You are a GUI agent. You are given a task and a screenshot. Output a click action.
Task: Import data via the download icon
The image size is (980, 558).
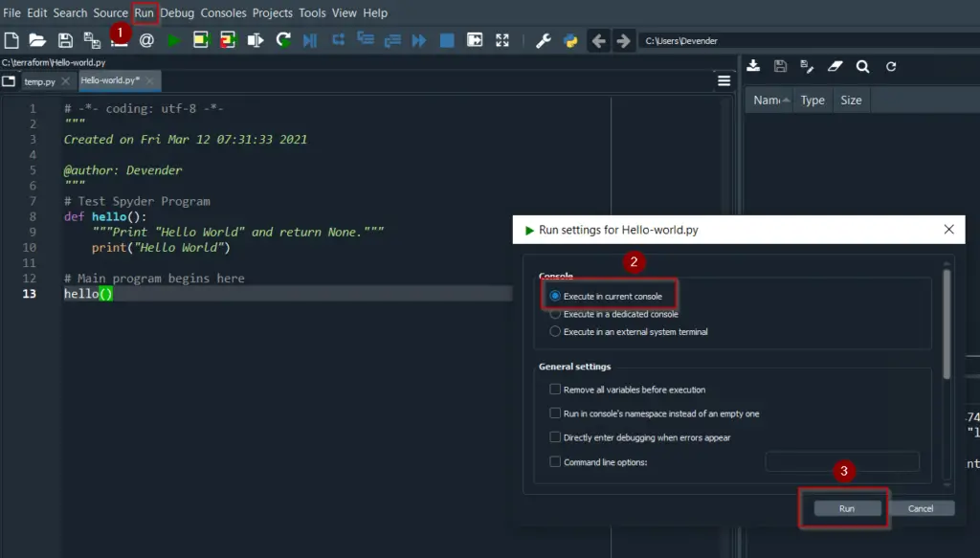[753, 66]
